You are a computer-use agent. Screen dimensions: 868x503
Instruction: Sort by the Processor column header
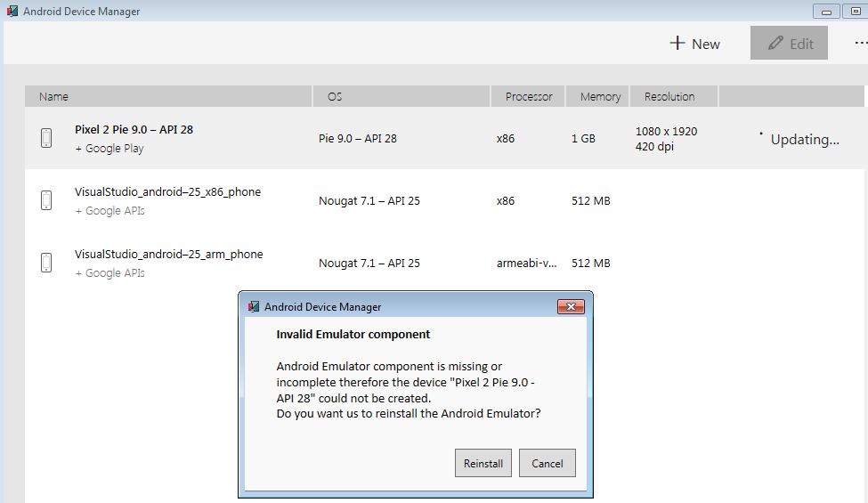528,96
